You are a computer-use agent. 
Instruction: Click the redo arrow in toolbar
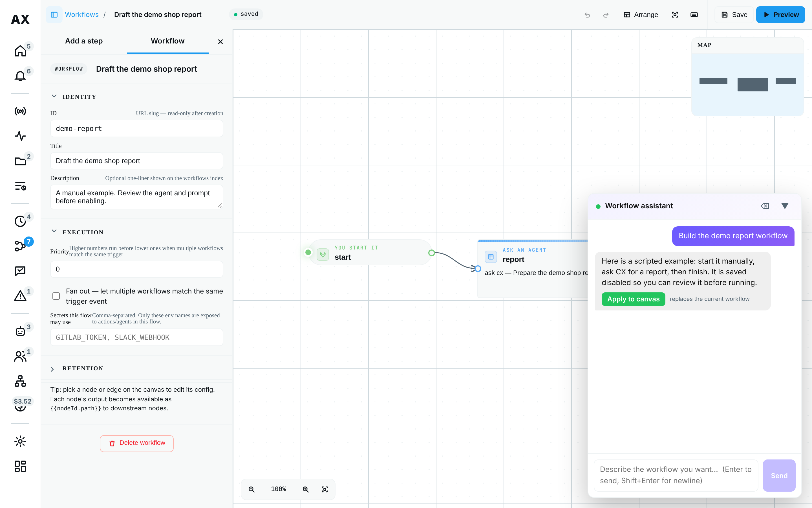pos(606,15)
